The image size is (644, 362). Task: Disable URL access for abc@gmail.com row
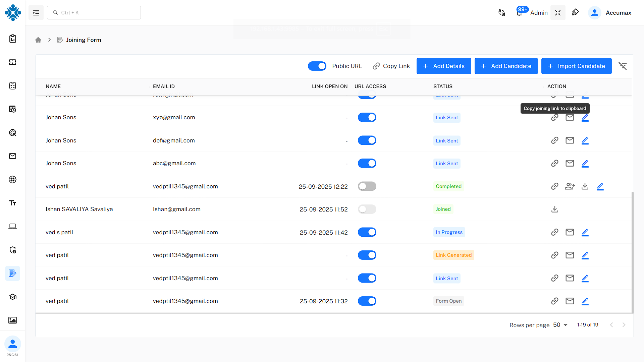tap(367, 163)
